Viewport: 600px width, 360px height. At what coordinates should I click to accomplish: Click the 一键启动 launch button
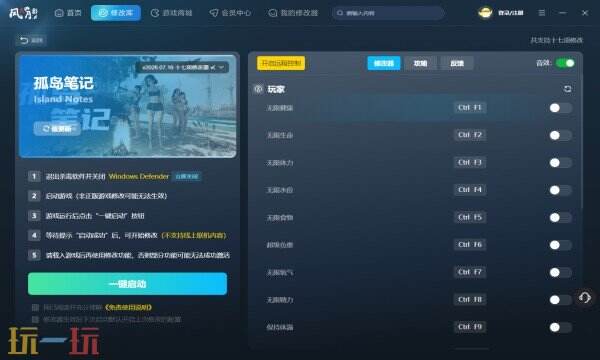(127, 284)
